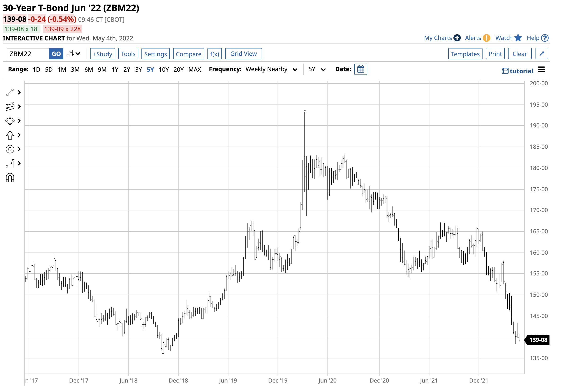Image resolution: width=562 pixels, height=392 pixels.
Task: Click the +Study button
Action: point(103,54)
